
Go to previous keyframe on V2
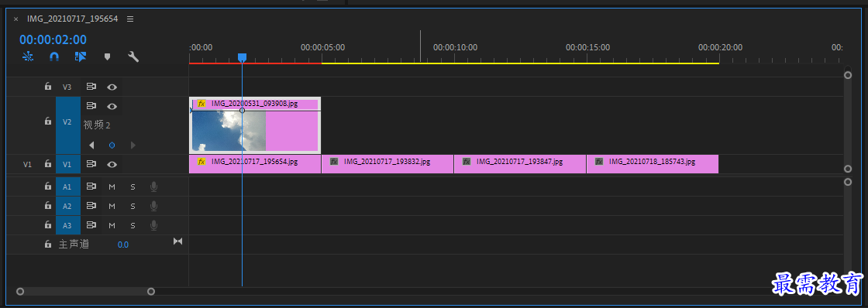[x=92, y=145]
